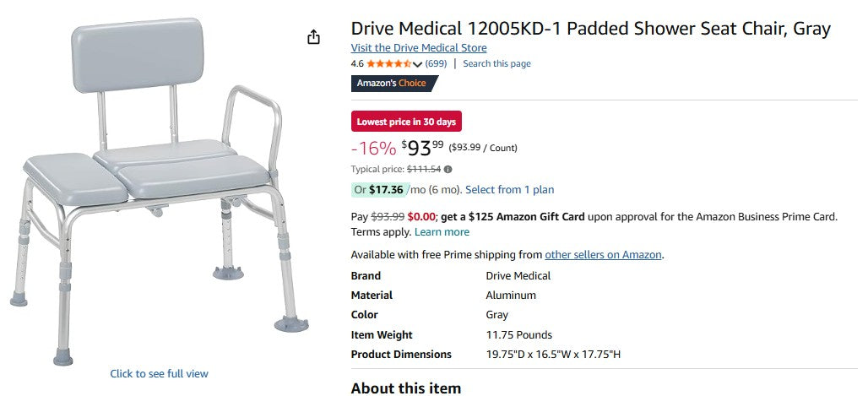Click the 4.6 rating number
The width and height of the screenshot is (868, 396).
(357, 63)
